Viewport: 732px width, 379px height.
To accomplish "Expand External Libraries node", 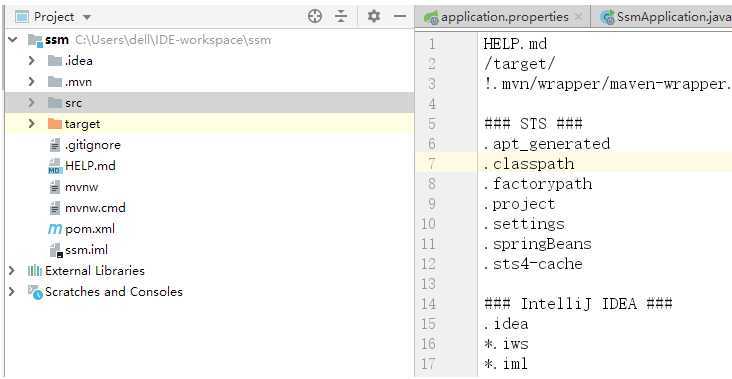I will [12, 271].
